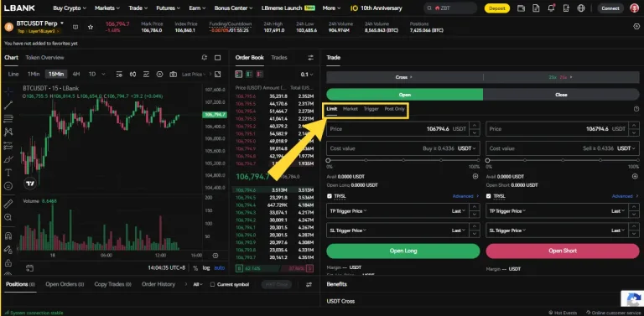Expand the BTCUSDT Perp pair selector

click(40, 23)
